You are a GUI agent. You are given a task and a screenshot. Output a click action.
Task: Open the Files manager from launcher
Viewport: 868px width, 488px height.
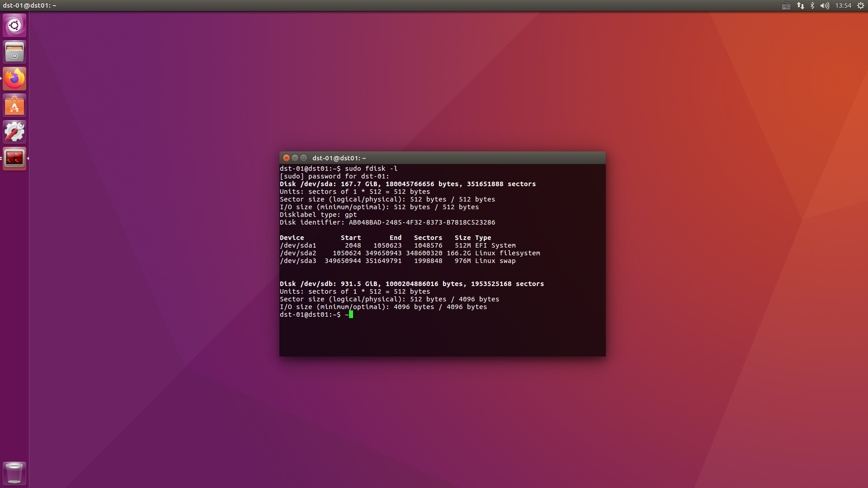point(14,52)
